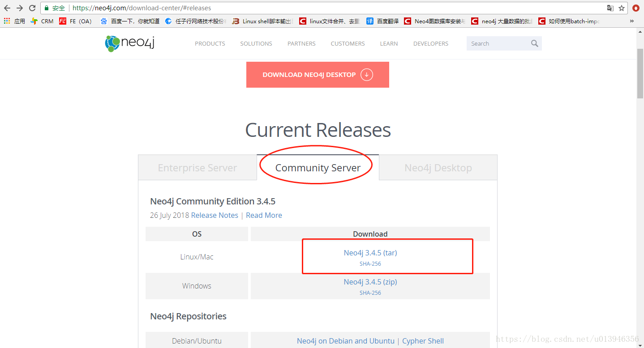Open the Release Notes link
Screen dimensions: 644x348
click(x=215, y=215)
